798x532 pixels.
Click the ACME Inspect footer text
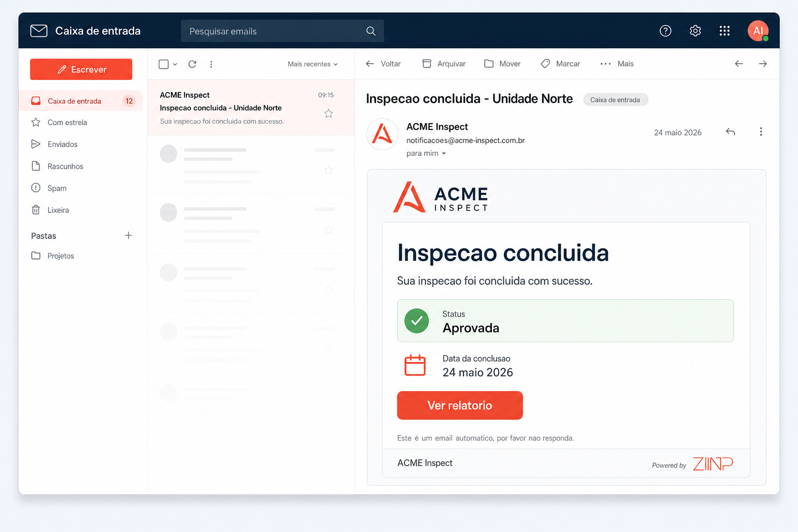(425, 463)
